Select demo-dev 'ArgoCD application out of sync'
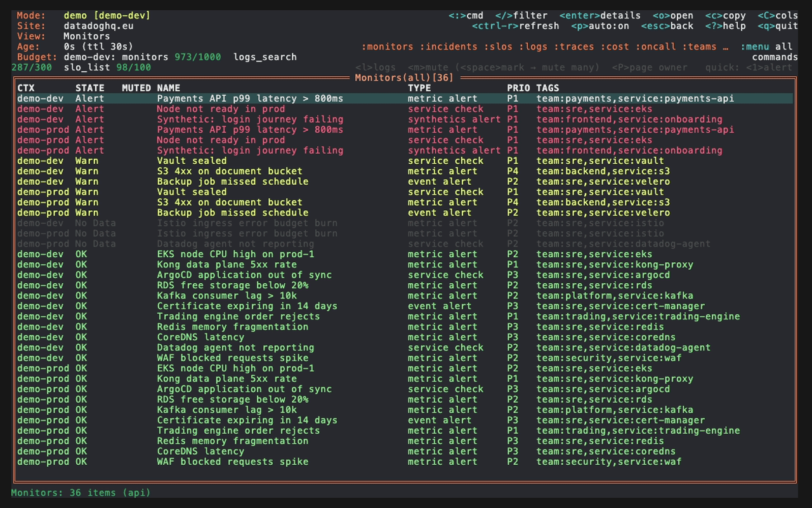 point(405,275)
